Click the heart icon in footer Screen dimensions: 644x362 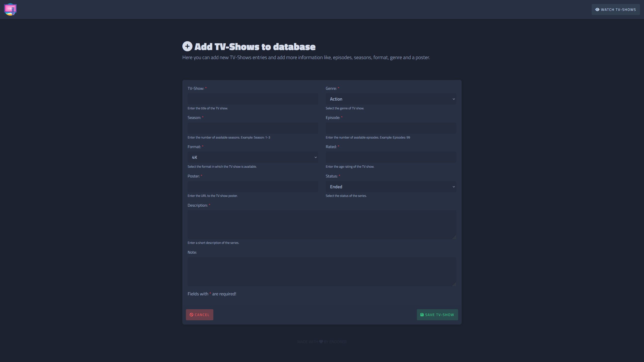[x=321, y=342]
